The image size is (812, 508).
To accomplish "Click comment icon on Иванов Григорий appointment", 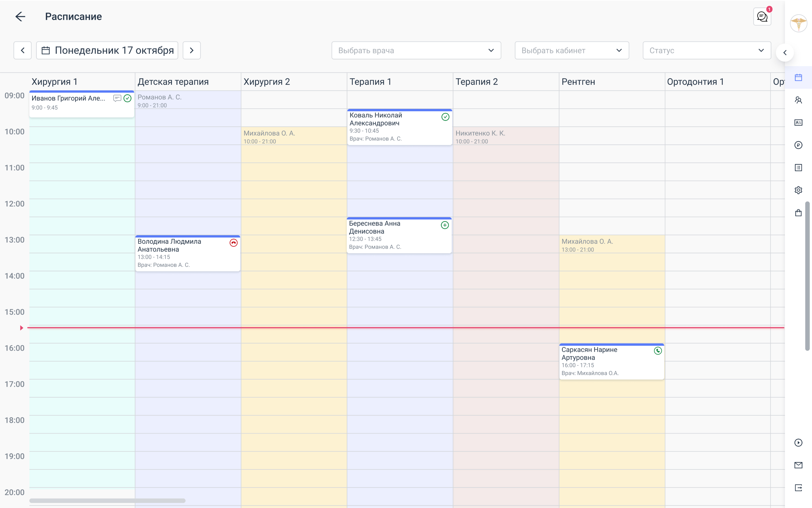I will point(117,98).
